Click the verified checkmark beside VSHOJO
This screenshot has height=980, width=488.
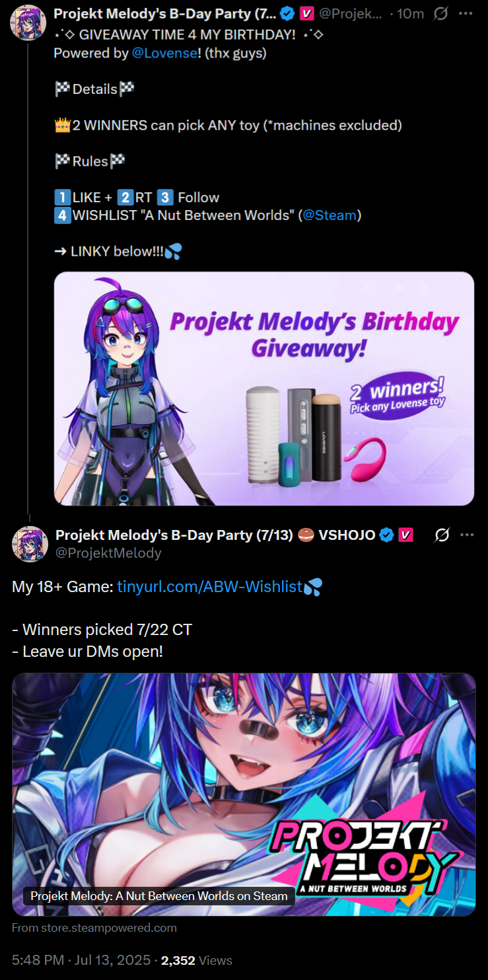pyautogui.click(x=387, y=535)
